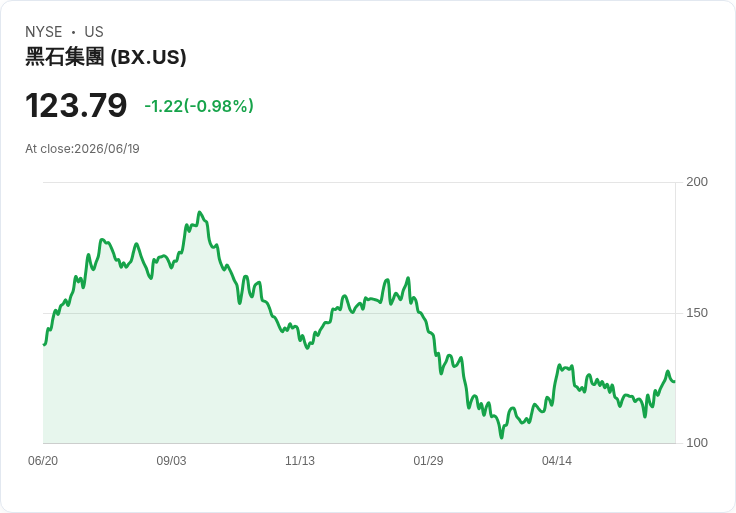Click the 200 horizontal gridline

click(x=359, y=182)
